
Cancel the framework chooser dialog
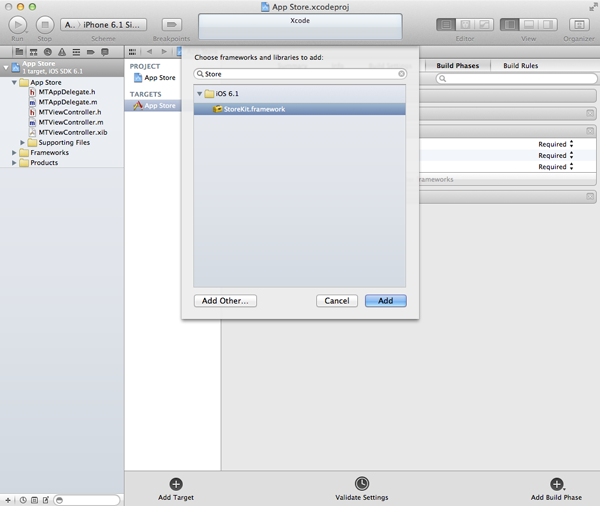337,301
